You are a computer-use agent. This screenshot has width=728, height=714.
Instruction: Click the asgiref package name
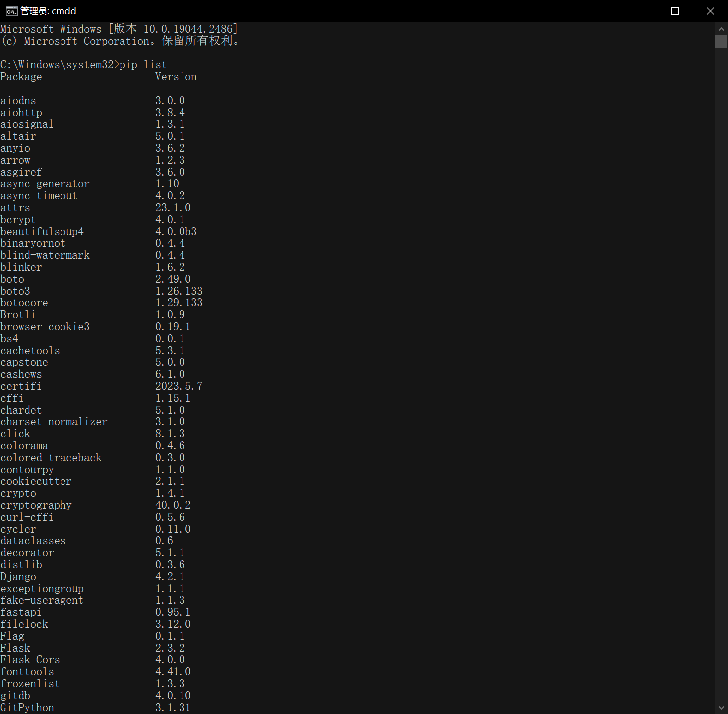click(x=21, y=172)
